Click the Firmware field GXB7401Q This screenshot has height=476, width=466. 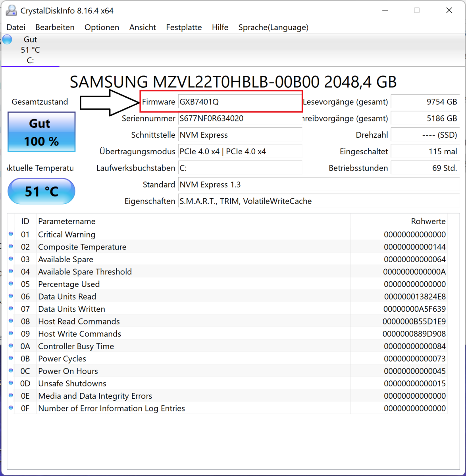(x=240, y=102)
